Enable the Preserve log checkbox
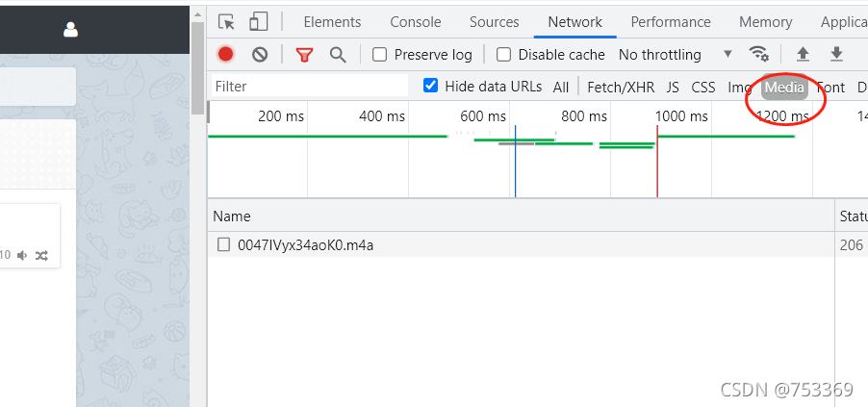This screenshot has width=868, height=407. tap(379, 54)
